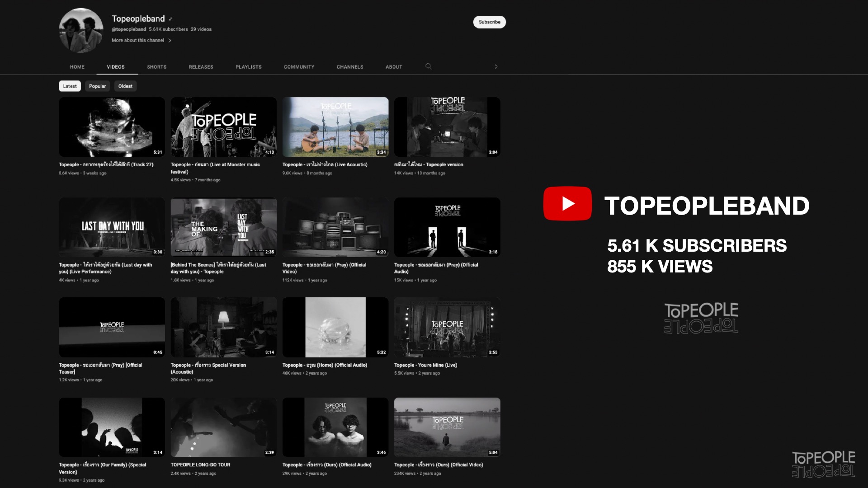
Task: Open Pray Official Teaser thumbnail
Action: point(112,327)
